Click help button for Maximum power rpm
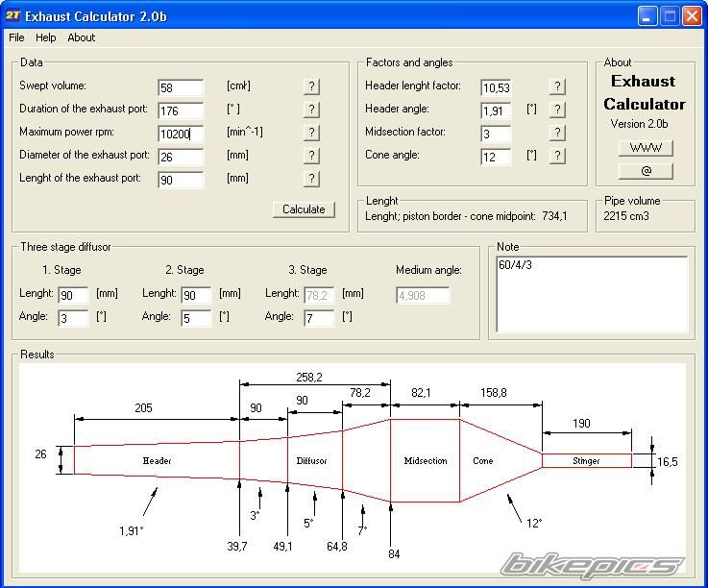This screenshot has width=708, height=588. tap(311, 133)
